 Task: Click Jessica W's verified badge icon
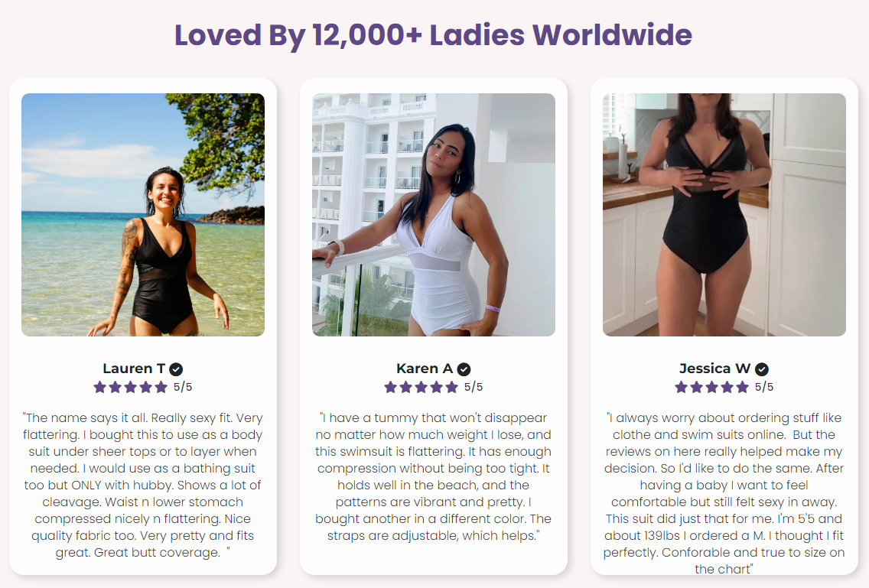[x=762, y=369]
